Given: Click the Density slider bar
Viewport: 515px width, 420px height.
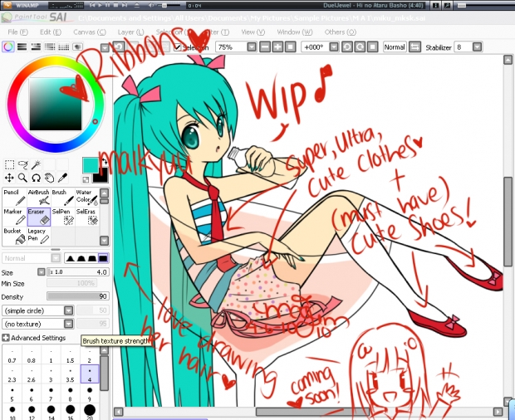Looking at the screenshot, I should pos(78,296).
